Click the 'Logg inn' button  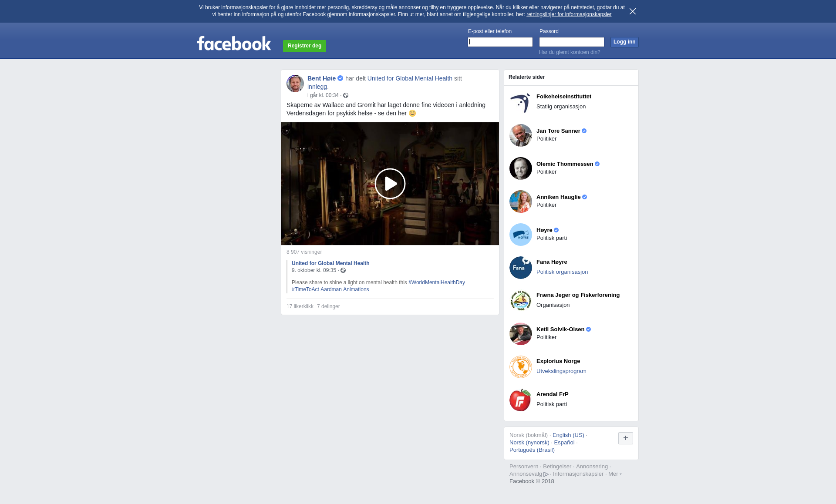pos(624,42)
